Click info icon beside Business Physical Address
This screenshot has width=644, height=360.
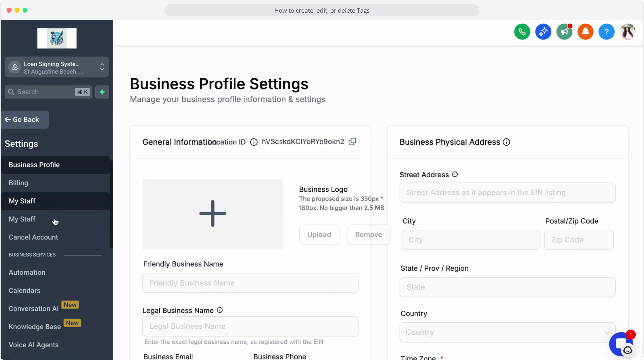tap(506, 142)
